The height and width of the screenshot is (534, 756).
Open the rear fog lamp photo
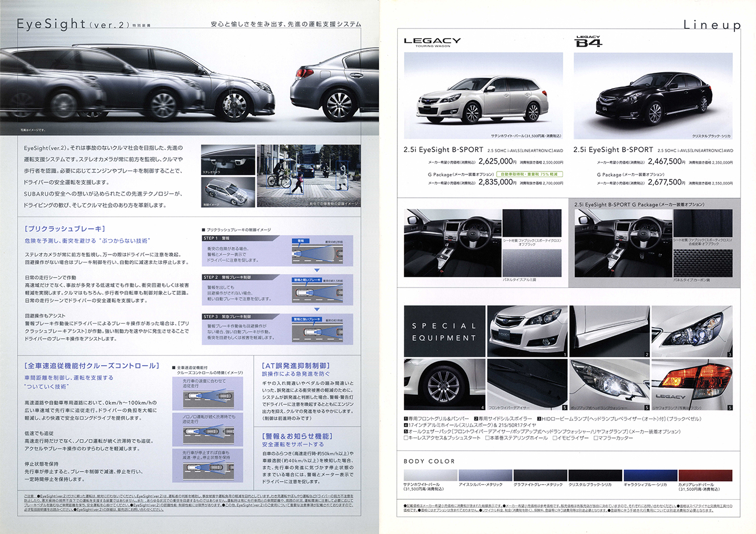[x=692, y=385]
